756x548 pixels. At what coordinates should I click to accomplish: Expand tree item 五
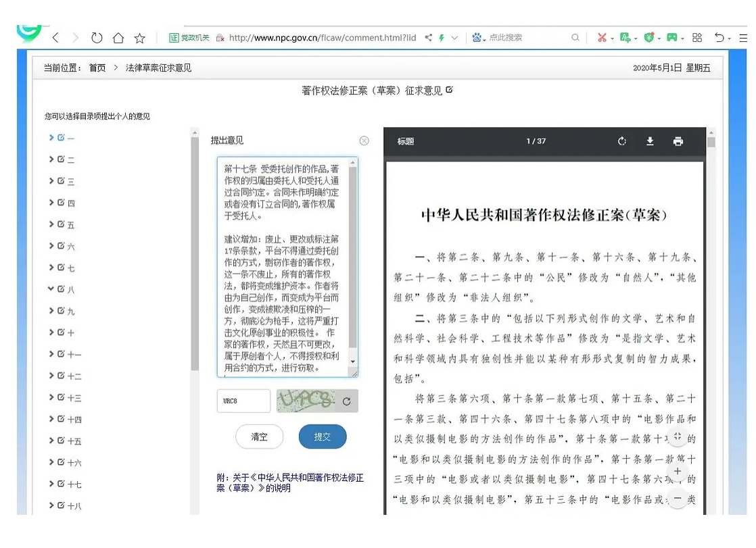[x=51, y=224]
